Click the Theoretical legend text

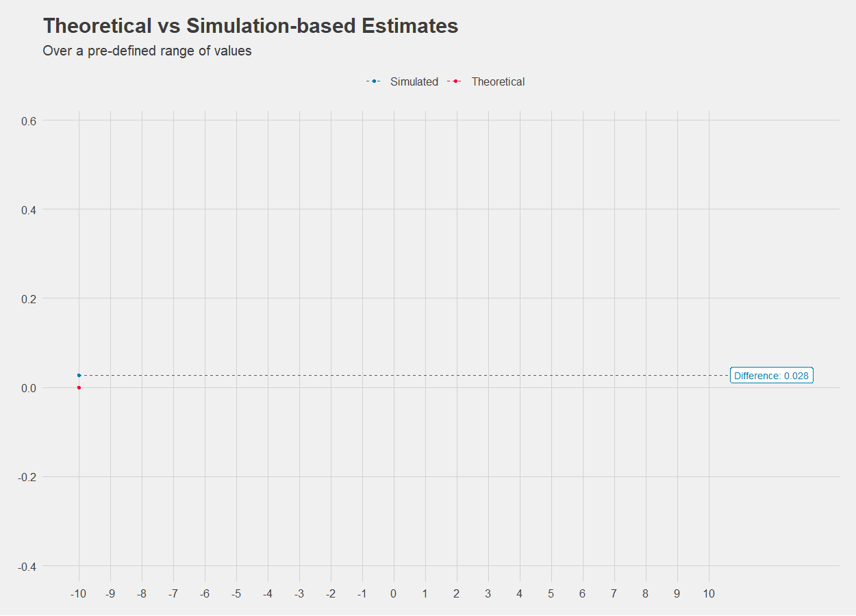pyautogui.click(x=498, y=81)
